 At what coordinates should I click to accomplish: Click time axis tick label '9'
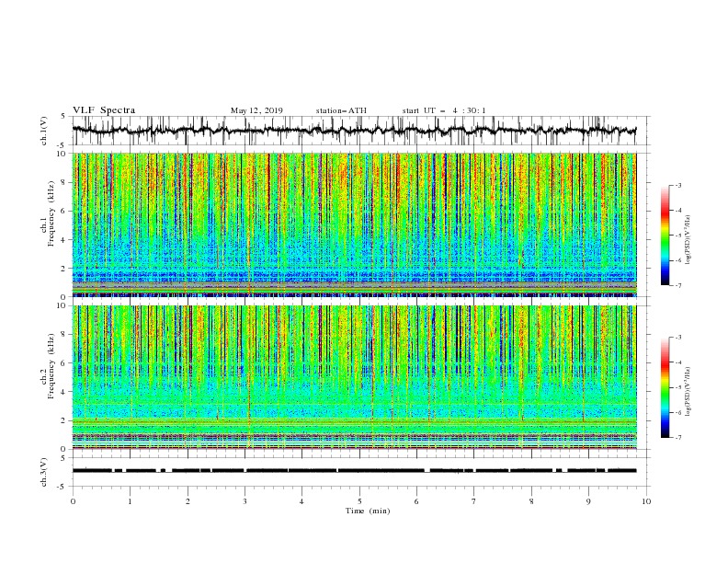coord(588,501)
